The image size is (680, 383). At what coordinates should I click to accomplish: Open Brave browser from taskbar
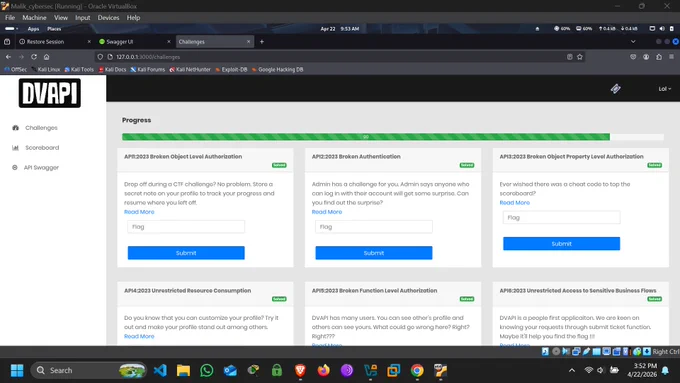[x=300, y=370]
